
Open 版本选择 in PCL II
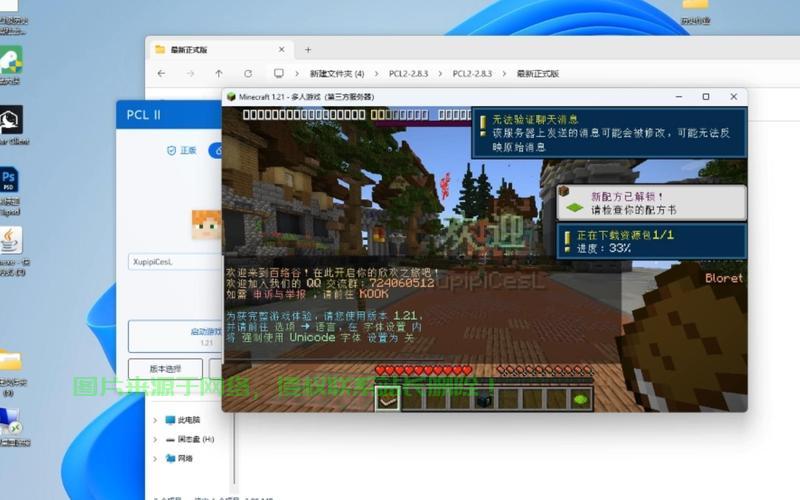[165, 368]
